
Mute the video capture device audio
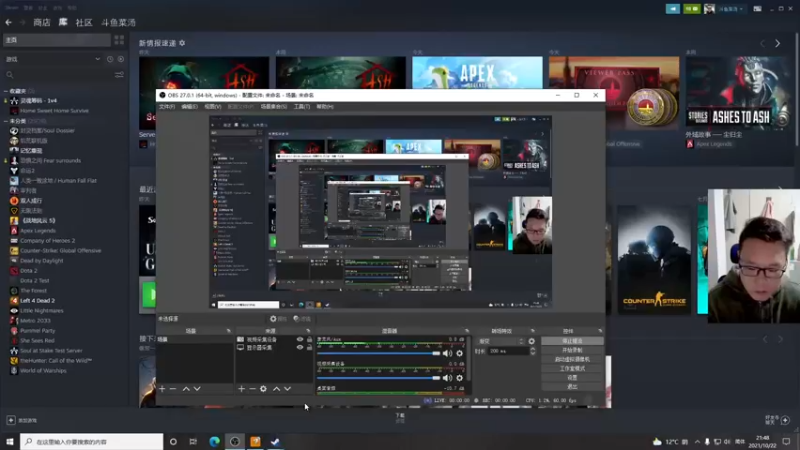[x=447, y=378]
